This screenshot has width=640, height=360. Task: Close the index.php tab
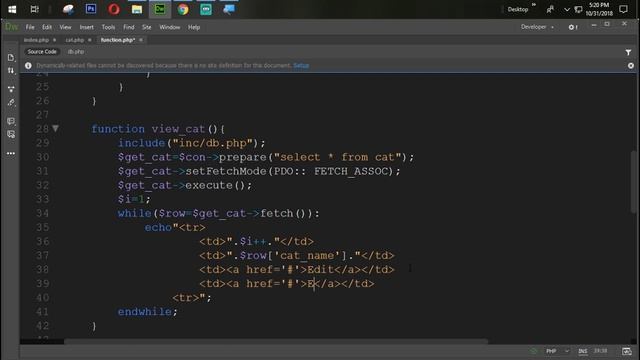54,40
